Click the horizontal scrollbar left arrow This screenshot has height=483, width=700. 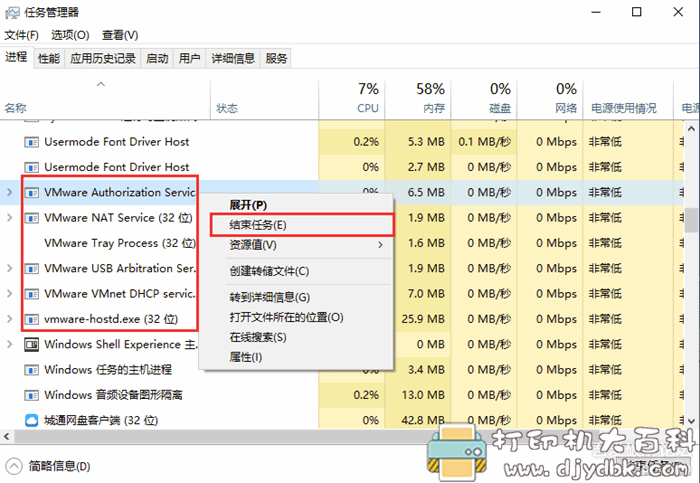click(x=6, y=436)
